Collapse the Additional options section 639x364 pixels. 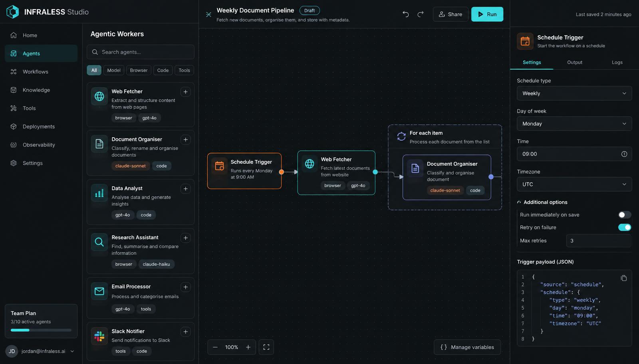(x=542, y=202)
